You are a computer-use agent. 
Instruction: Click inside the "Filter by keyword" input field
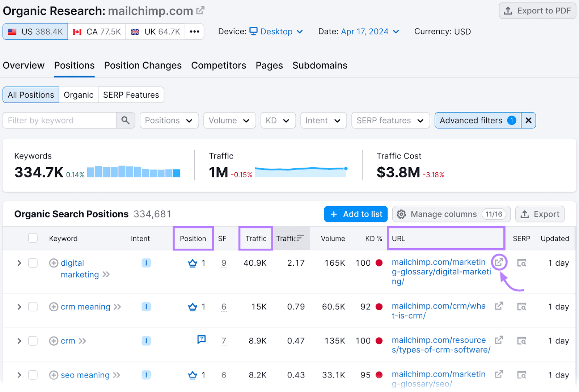pyautogui.click(x=58, y=120)
